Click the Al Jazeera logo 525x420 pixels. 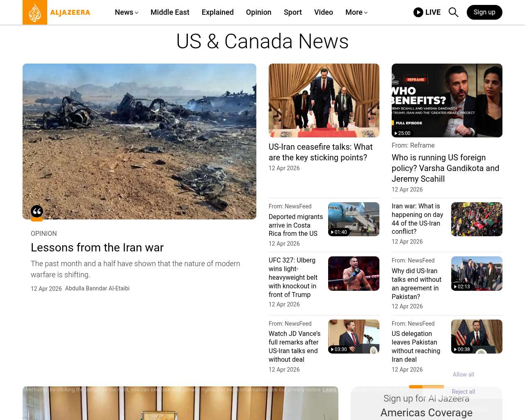(57, 12)
